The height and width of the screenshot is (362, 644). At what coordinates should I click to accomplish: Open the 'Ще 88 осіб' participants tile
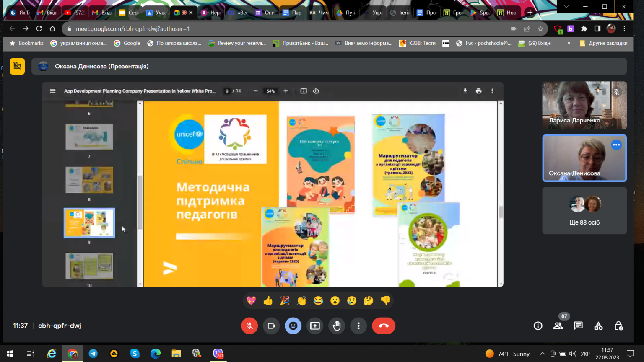tap(584, 210)
